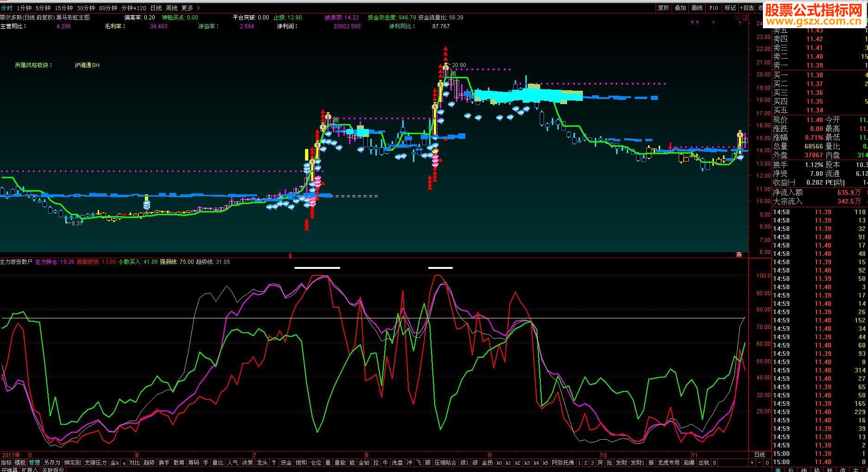868x472 pixels.
Task: Select k3 indicator
Action: point(527,463)
